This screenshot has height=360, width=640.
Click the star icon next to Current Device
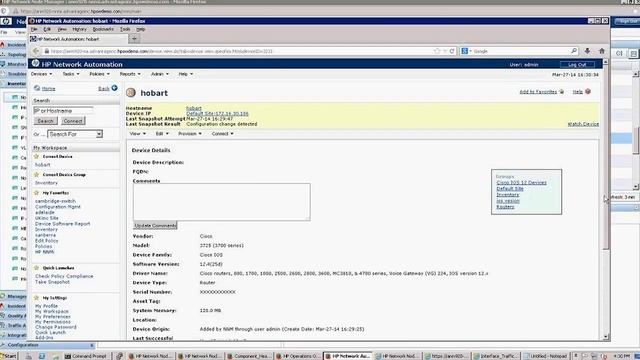(36, 156)
